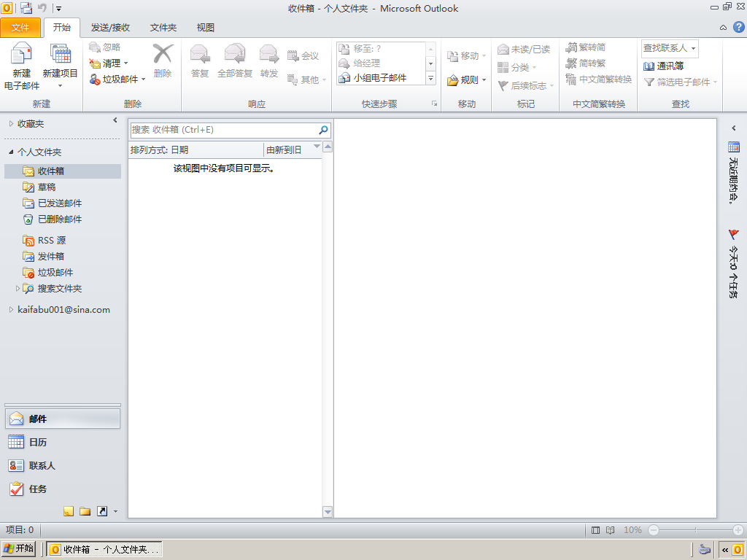Switch to normal view status bar icon
Image resolution: width=747 pixels, height=560 pixels.
(595, 530)
